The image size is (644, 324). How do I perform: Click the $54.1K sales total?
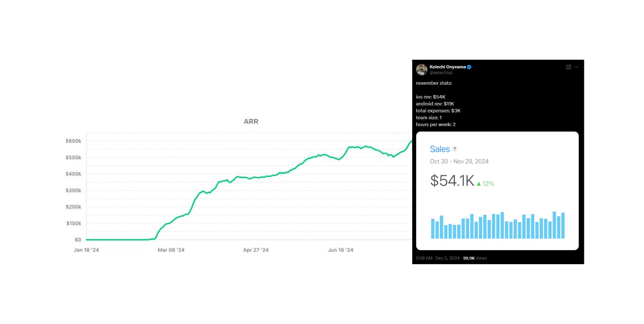tap(452, 181)
